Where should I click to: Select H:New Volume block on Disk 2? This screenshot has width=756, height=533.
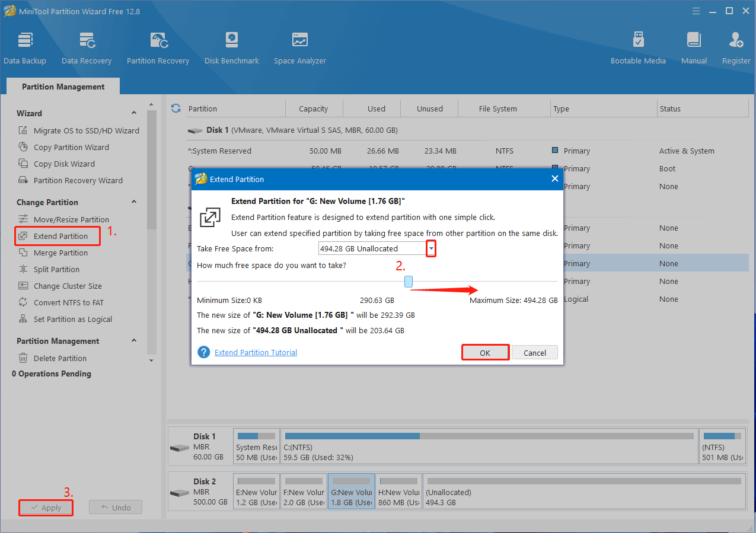point(399,491)
